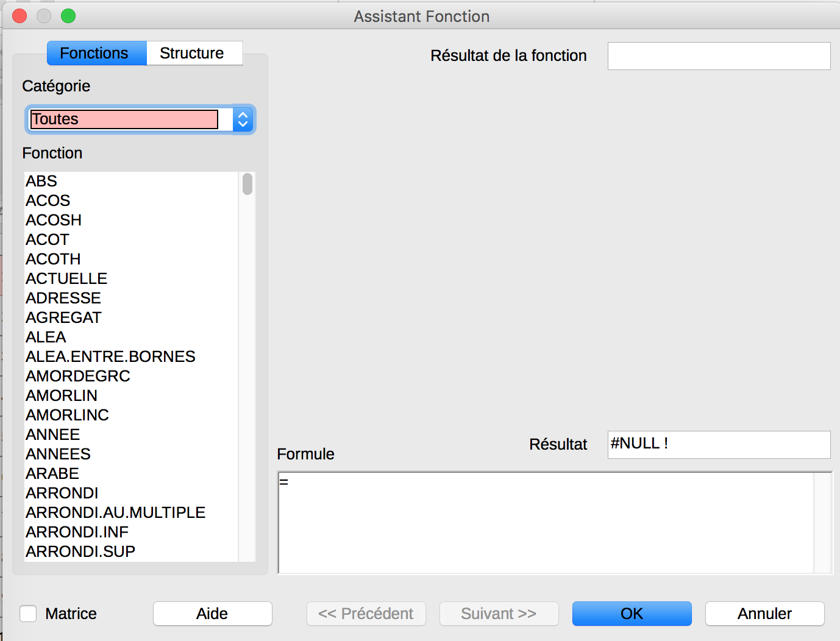
Task: Select ACOT in the function list
Action: tap(131, 239)
